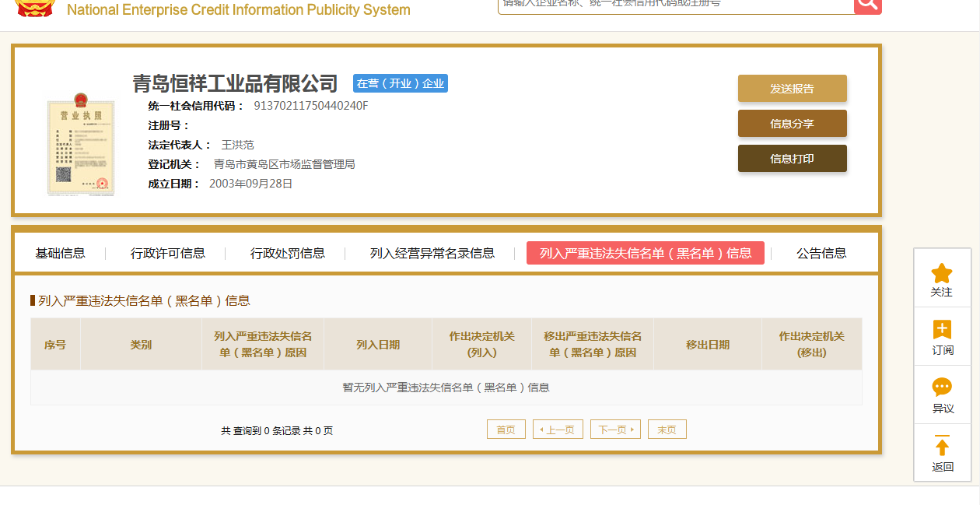980x505 pixels.
Task: Click credit code 91370211750440240F
Action: click(311, 106)
